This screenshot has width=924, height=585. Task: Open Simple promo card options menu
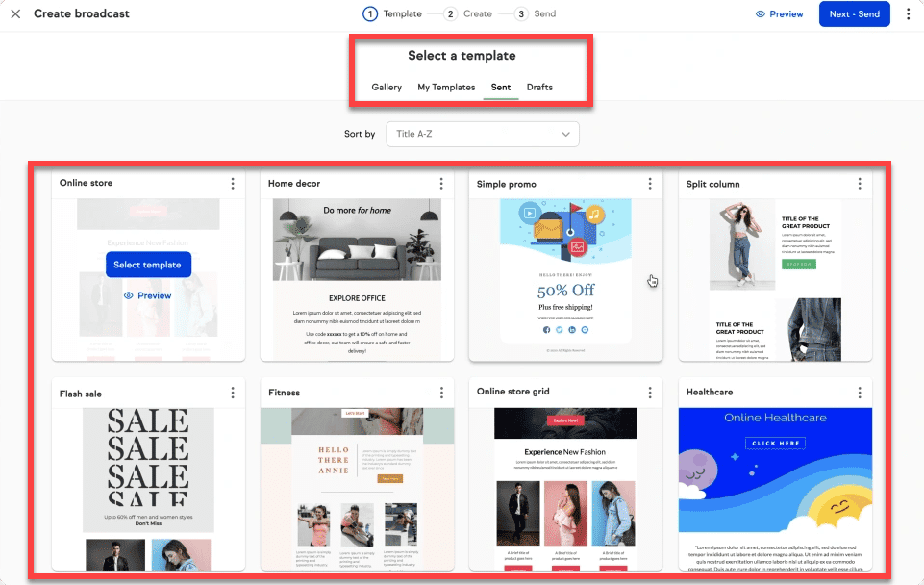point(650,184)
